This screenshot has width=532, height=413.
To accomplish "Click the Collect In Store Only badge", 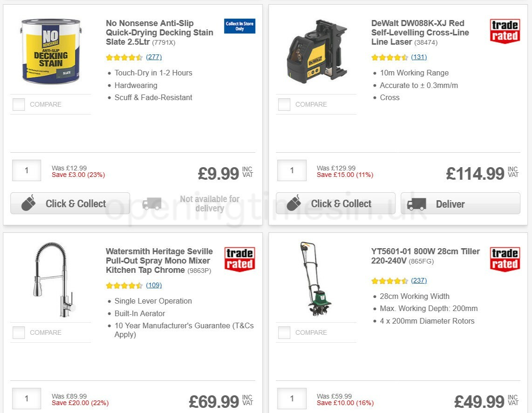I will pyautogui.click(x=239, y=27).
